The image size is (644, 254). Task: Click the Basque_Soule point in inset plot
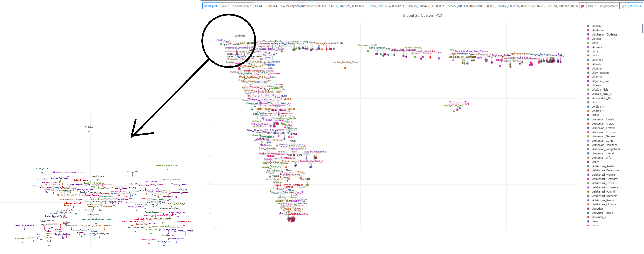pyautogui.click(x=42, y=173)
